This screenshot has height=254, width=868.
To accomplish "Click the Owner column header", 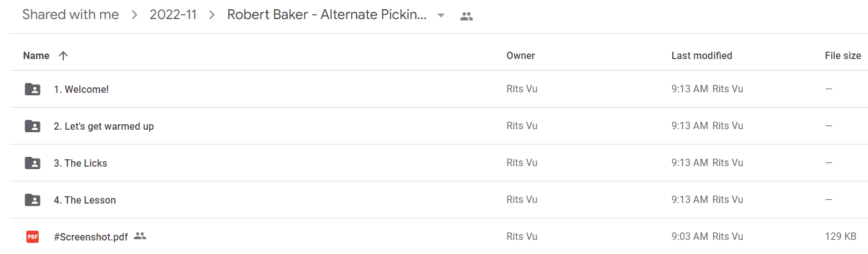I will click(521, 55).
